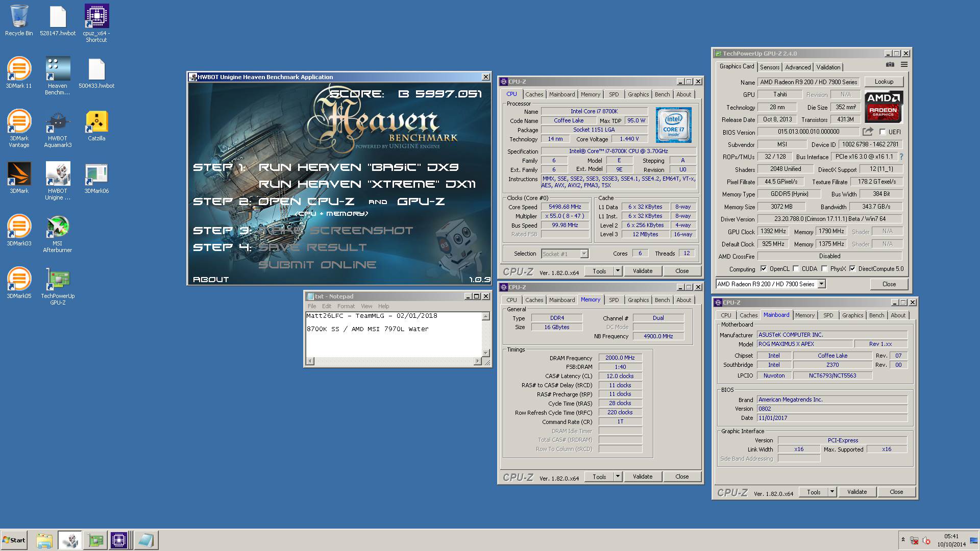Click Close button in GPU-Z
The width and height of the screenshot is (980, 551).
889,284
